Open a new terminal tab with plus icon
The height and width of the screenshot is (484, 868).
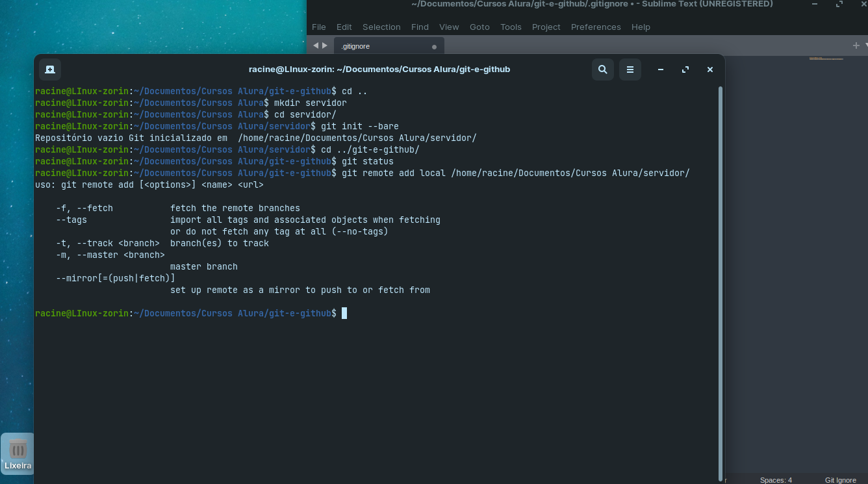coord(50,70)
